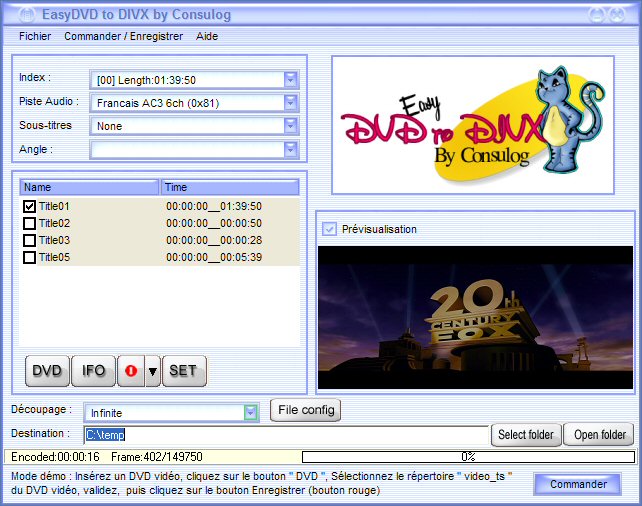Uncheck the Title01 checkbox
The width and height of the screenshot is (642, 506).
(29, 206)
